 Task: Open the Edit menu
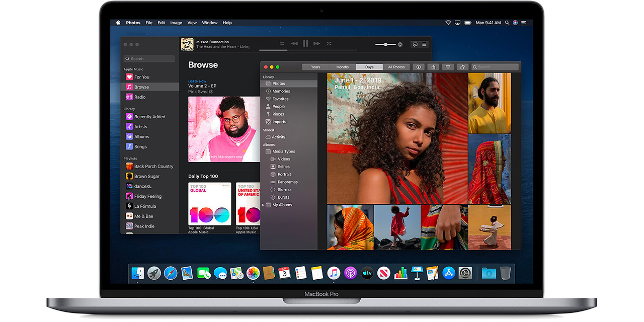coord(161,23)
